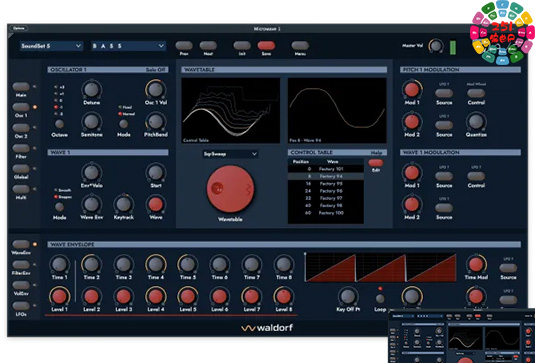This screenshot has width=535, height=363.
Task: Select the Factory 98 row at position 40
Action: click(326, 206)
